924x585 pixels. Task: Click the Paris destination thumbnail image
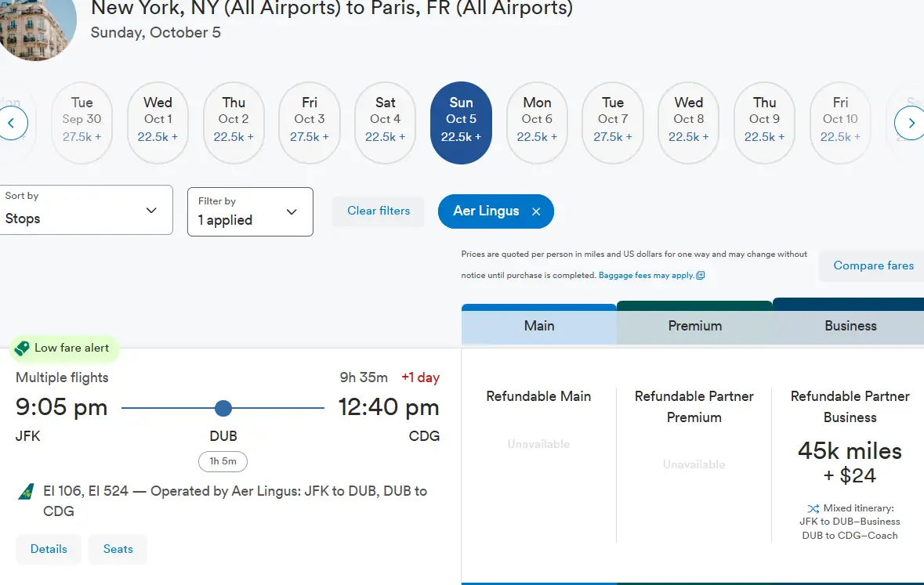pyautogui.click(x=35, y=27)
